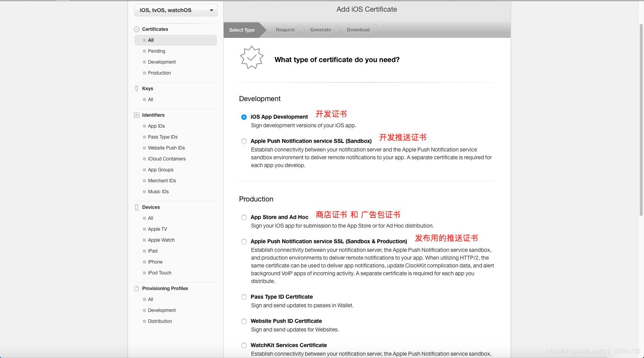The width and height of the screenshot is (644, 358).
Task: Click the Keys section icon
Action: pos(137,89)
